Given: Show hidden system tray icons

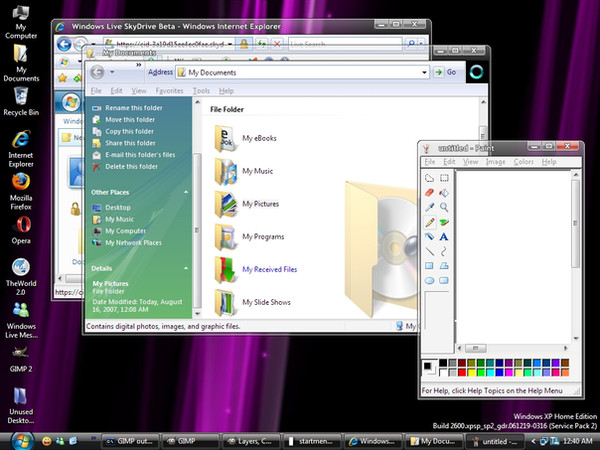Looking at the screenshot, I should 533,441.
